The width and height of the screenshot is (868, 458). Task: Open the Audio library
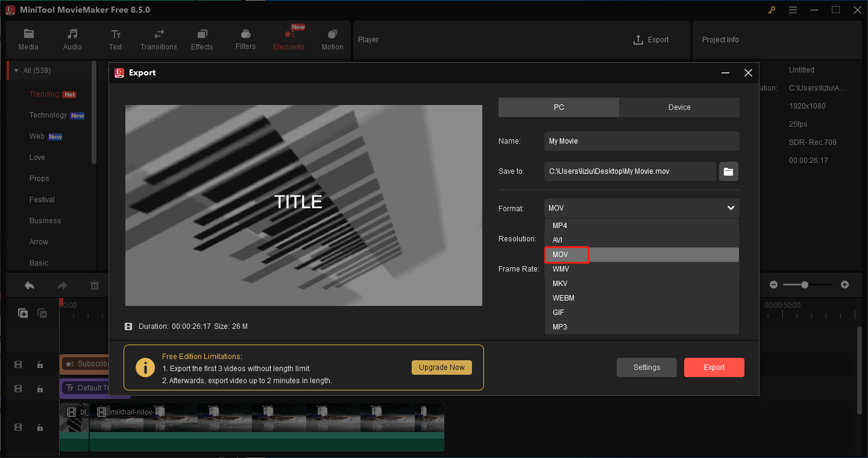pyautogui.click(x=72, y=39)
